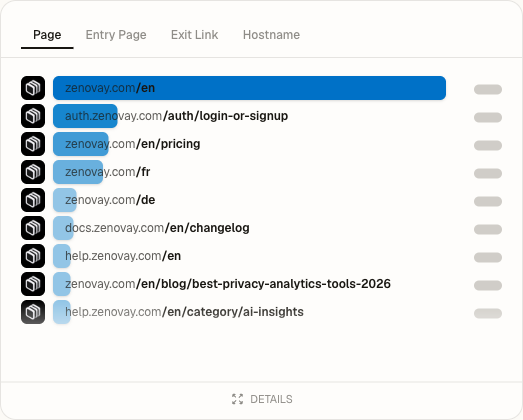This screenshot has width=523, height=420.
Task: Click value placeholder for login-or-signup row
Action: pyautogui.click(x=488, y=117)
